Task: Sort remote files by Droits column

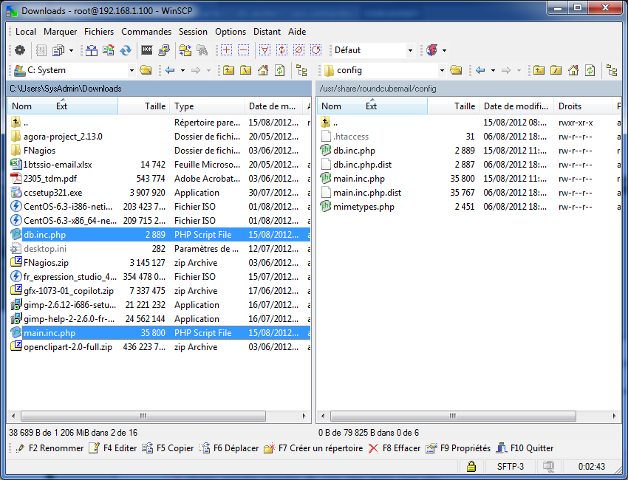Action: point(570,106)
